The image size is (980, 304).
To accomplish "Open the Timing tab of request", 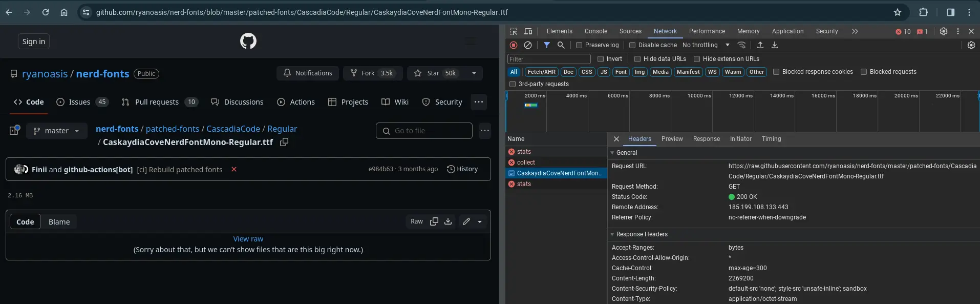I will pyautogui.click(x=771, y=139).
